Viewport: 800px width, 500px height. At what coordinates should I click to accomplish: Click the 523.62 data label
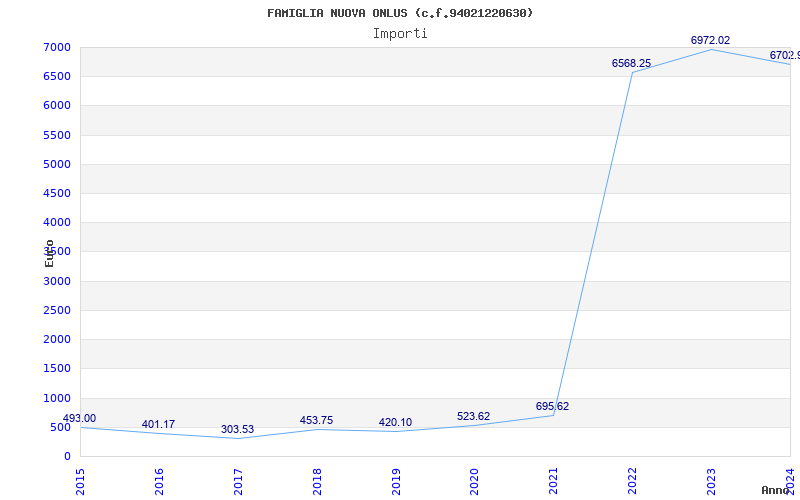coord(473,416)
